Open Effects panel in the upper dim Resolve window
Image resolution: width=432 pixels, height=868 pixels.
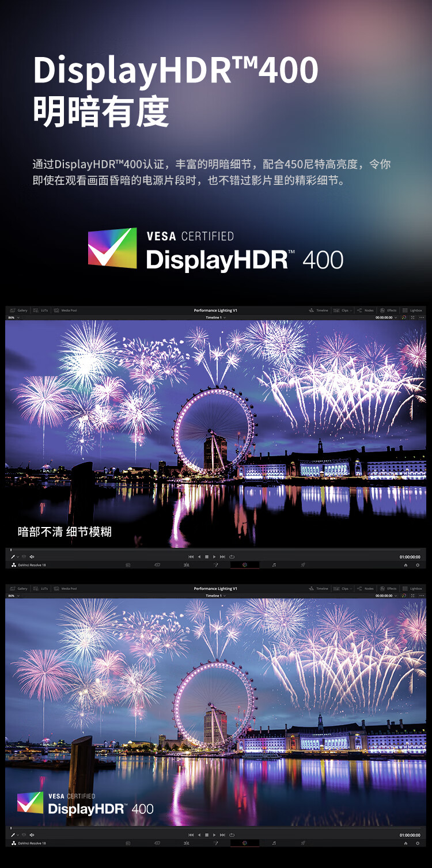click(x=388, y=310)
